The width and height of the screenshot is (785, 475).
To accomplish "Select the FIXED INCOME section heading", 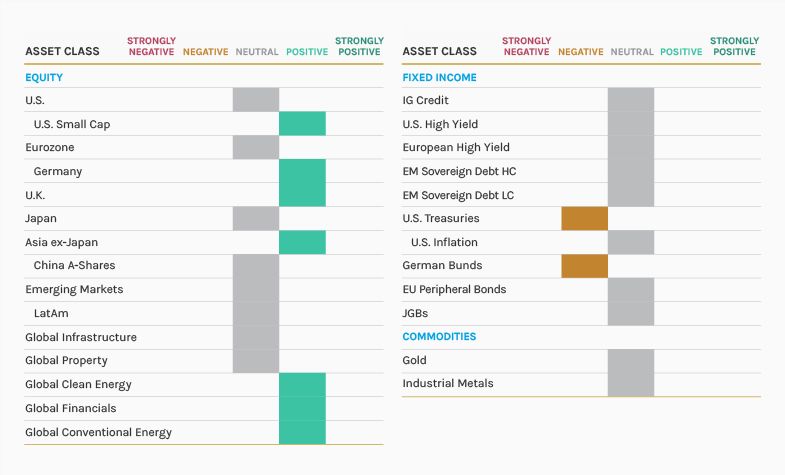I will pos(439,77).
